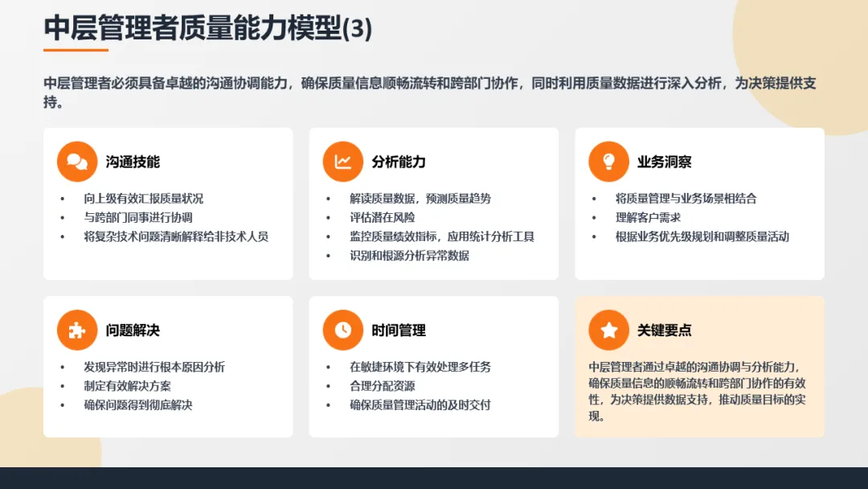Click bullet 监控质量绩效指标，应用统计分析工具

click(x=442, y=236)
